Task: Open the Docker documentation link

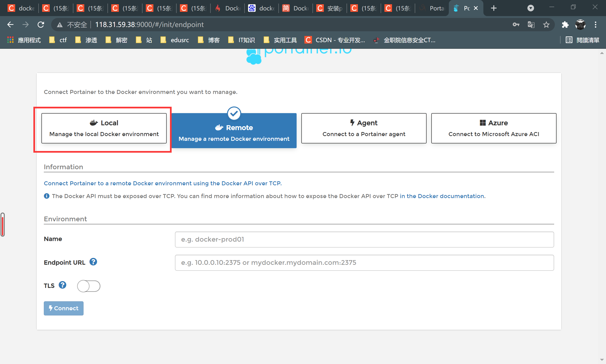Action: (x=442, y=196)
